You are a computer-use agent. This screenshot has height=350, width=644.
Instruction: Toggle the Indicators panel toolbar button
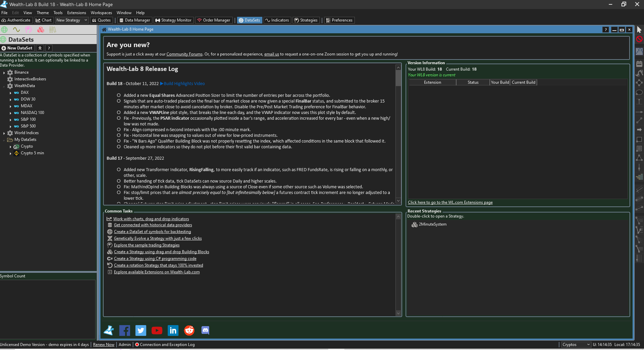(277, 20)
